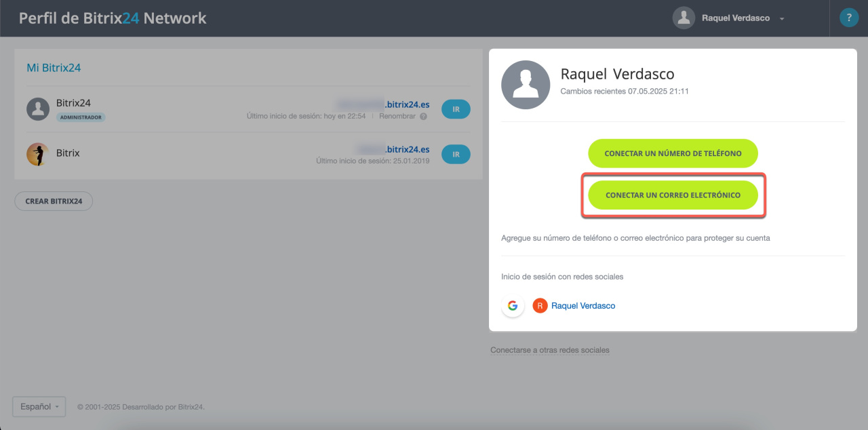Click the Agregue su número de teléfono hint
The height and width of the screenshot is (430, 868).
[x=635, y=238]
